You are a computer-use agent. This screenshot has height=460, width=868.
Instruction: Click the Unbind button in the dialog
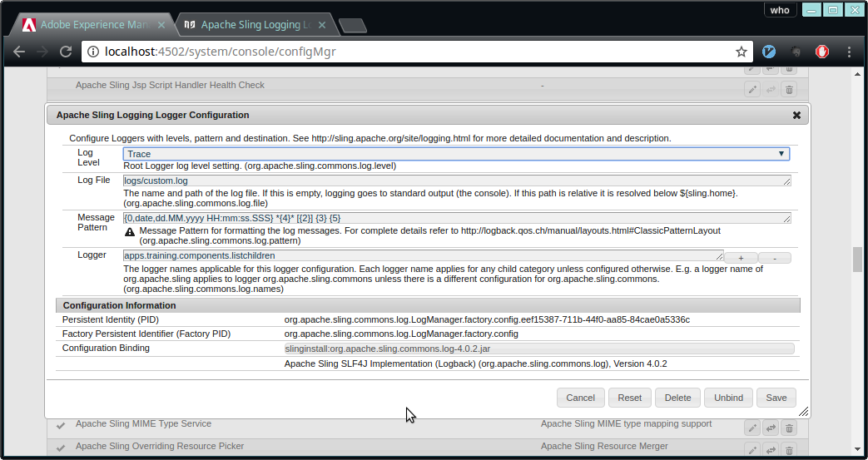tap(728, 398)
